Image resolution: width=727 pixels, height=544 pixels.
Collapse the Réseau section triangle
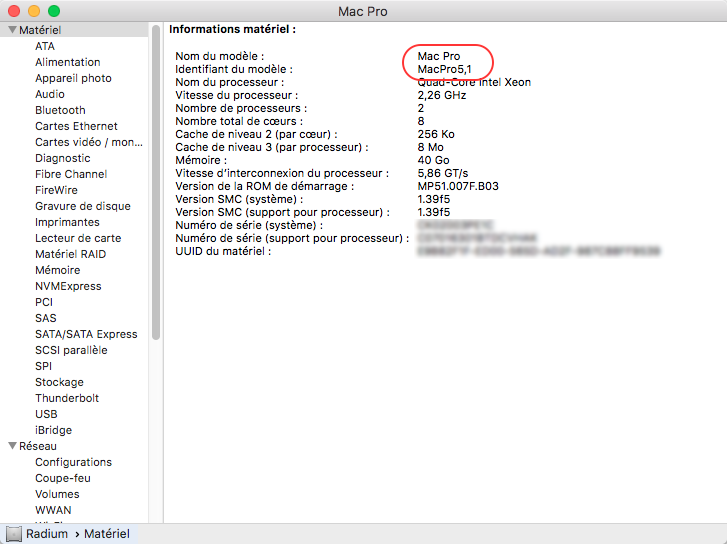(13, 446)
